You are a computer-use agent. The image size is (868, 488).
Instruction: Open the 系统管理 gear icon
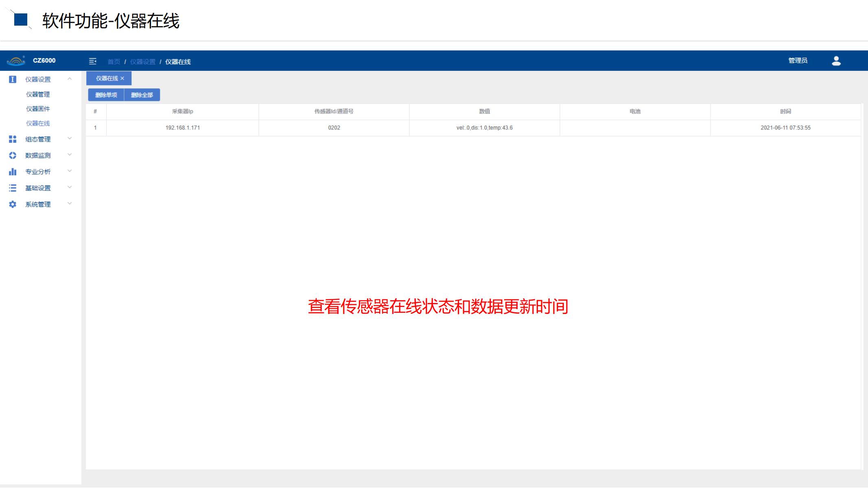coord(13,204)
